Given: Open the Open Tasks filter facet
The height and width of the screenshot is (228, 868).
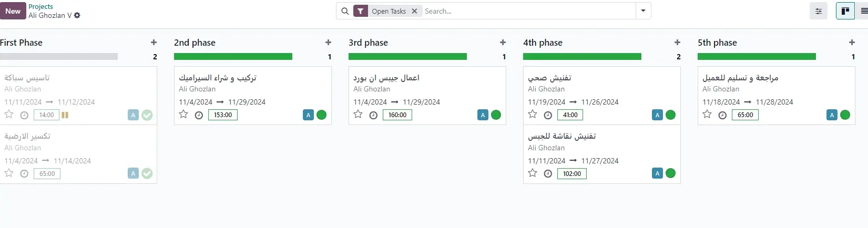Looking at the screenshot, I should point(389,11).
